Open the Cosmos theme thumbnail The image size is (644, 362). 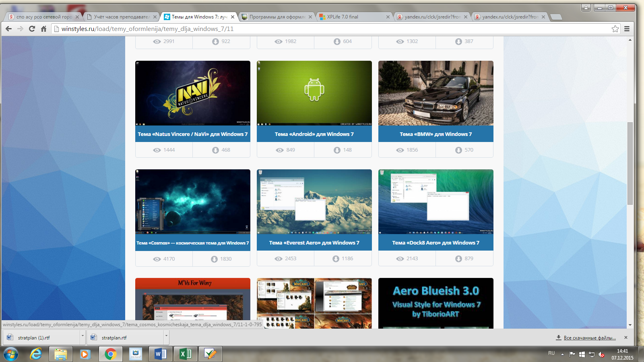coord(193,202)
